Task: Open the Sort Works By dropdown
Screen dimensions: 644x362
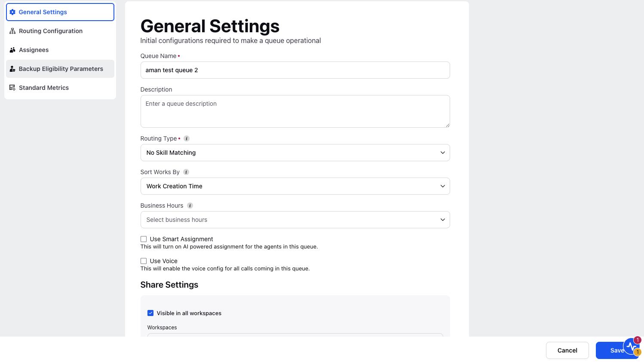Action: [295, 186]
